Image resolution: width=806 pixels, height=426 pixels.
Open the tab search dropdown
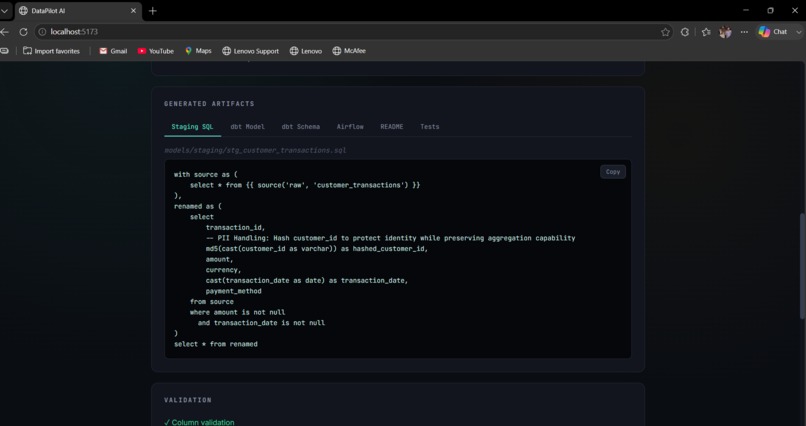pos(4,11)
